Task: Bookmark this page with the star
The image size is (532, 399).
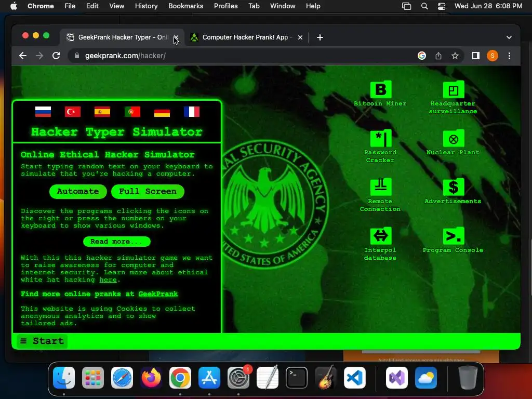Action: pyautogui.click(x=455, y=56)
